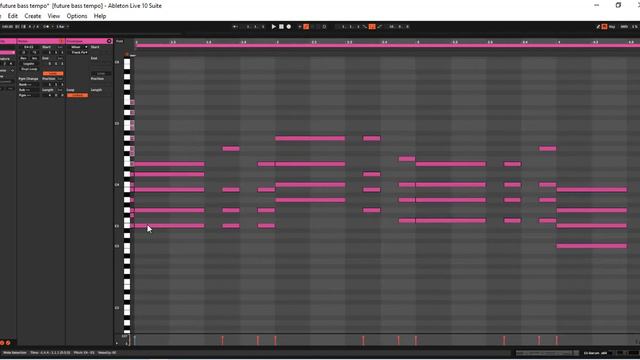Click the tempo field in control bar

[x=7, y=27]
